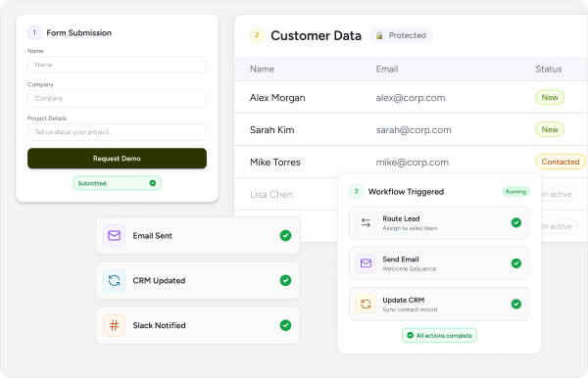Click the Email Sent green checkmark
This screenshot has height=378, width=588.
[x=285, y=236]
